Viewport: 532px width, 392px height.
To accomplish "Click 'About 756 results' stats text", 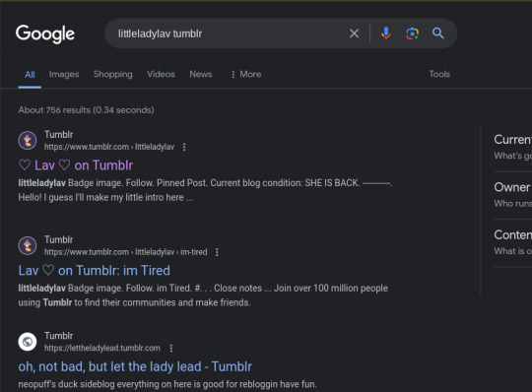I will click(x=86, y=110).
